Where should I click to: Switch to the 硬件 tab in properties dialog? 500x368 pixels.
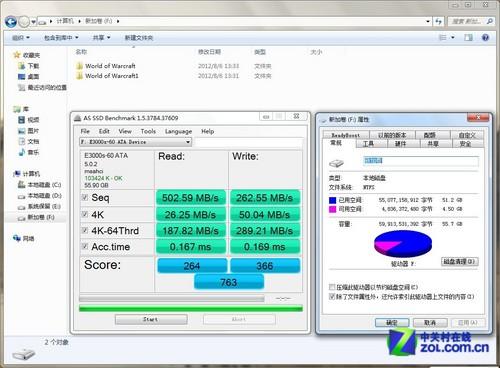coord(401,144)
